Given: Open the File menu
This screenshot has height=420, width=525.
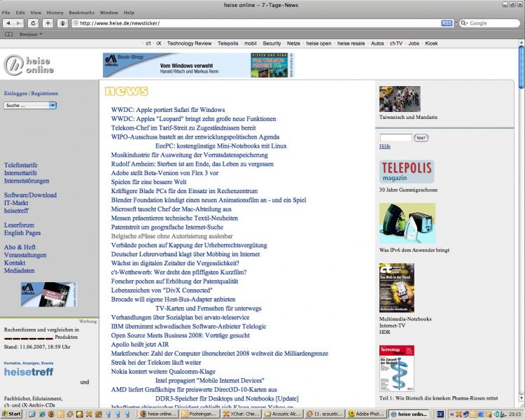Looking at the screenshot, I should [x=6, y=13].
